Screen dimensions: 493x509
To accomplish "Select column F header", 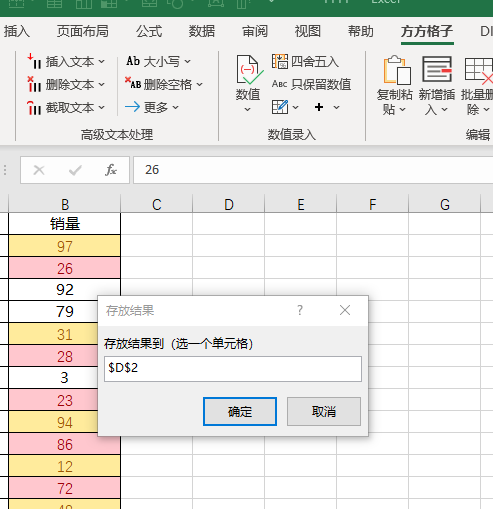I will point(373,204).
